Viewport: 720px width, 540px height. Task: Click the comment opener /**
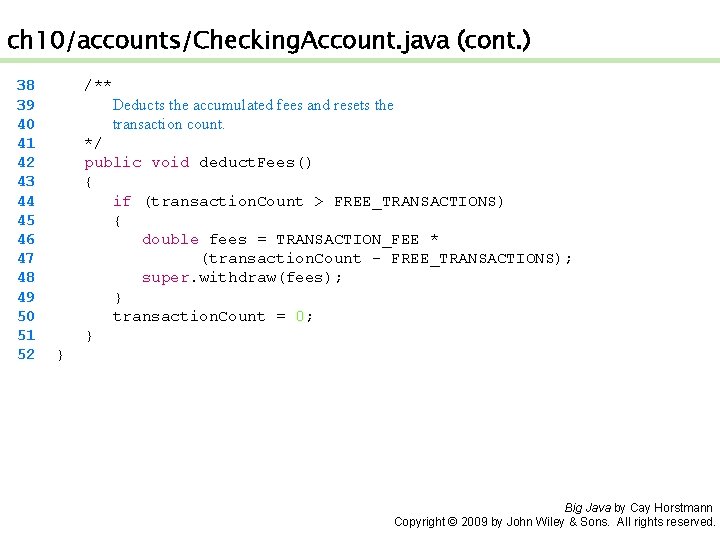pos(98,85)
